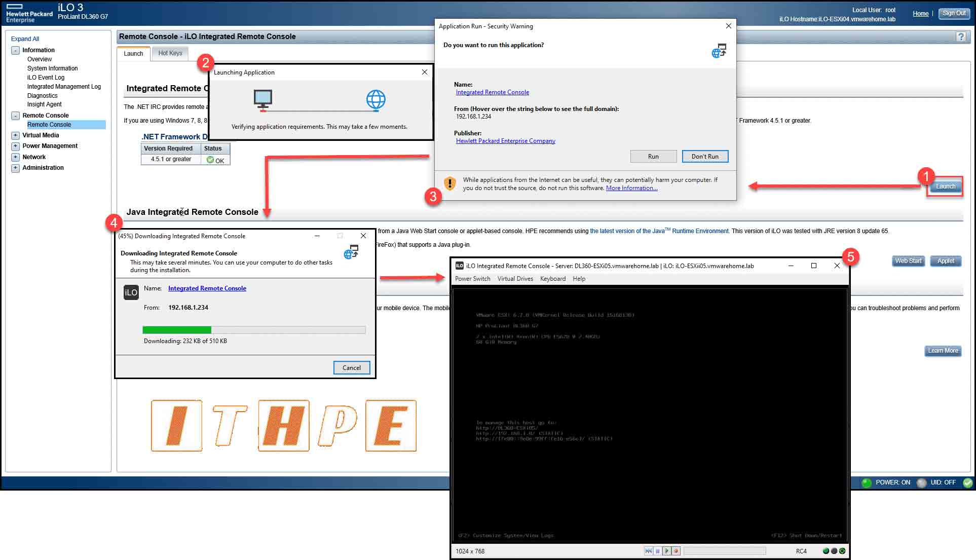The image size is (976, 560).
Task: Click the Help menu in IRC window
Action: [579, 278]
